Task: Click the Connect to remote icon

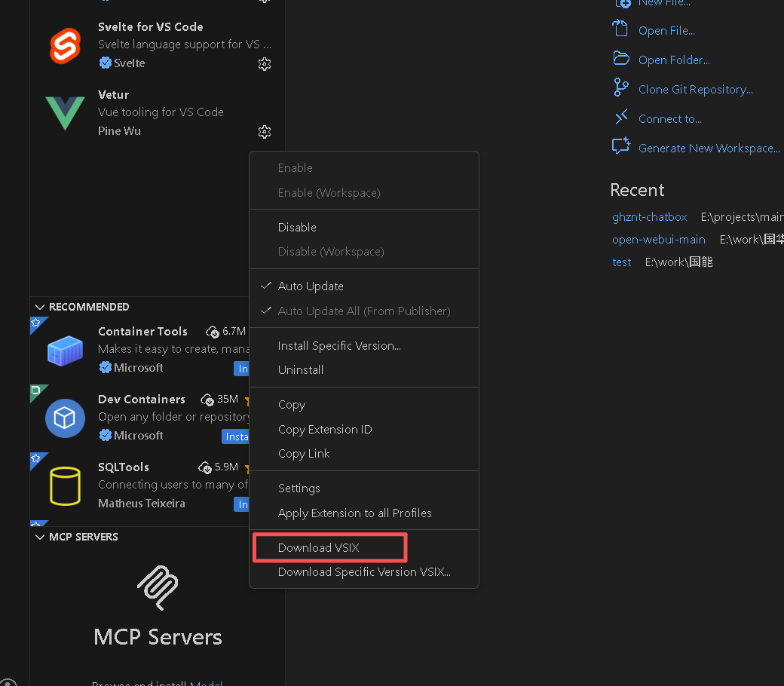Action: (x=621, y=118)
